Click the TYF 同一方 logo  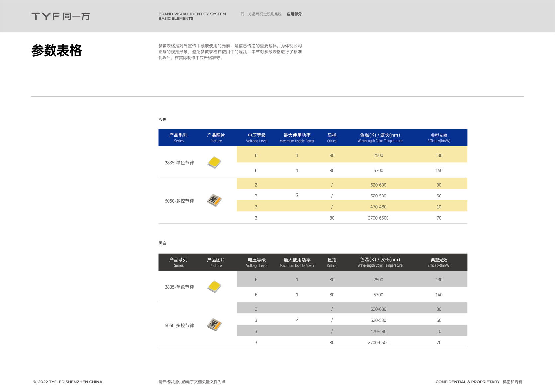[x=60, y=16]
